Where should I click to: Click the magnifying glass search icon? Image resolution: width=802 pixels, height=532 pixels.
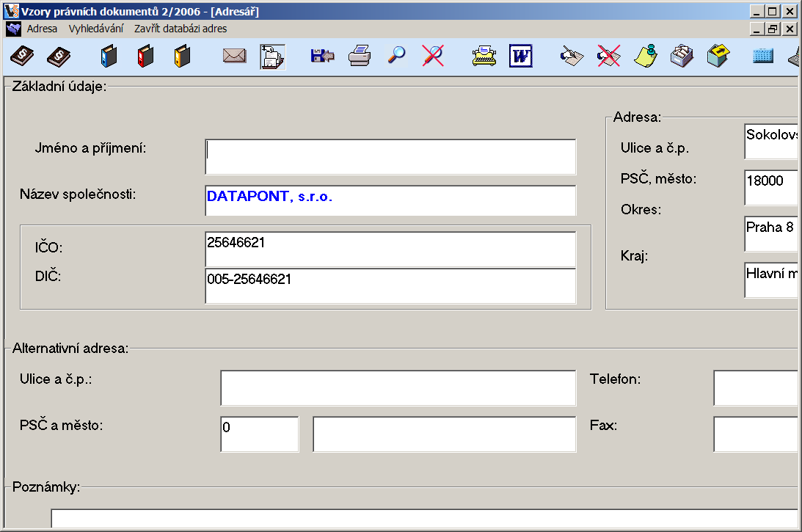coord(396,55)
